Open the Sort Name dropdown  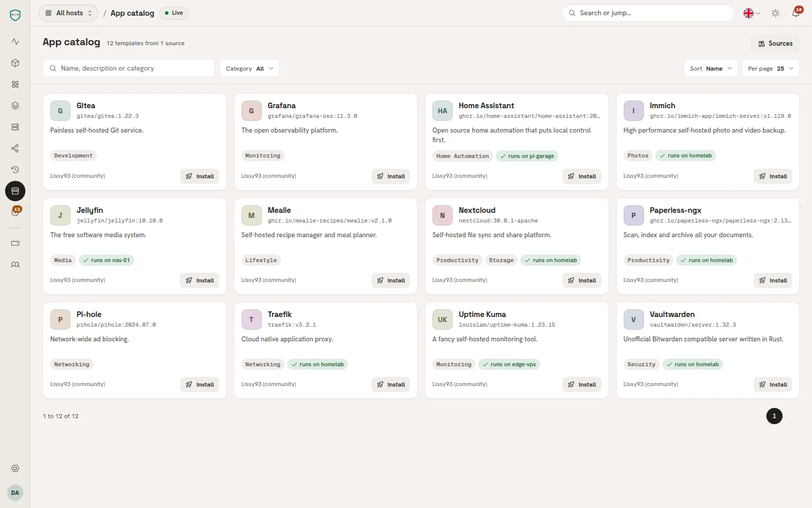click(711, 69)
